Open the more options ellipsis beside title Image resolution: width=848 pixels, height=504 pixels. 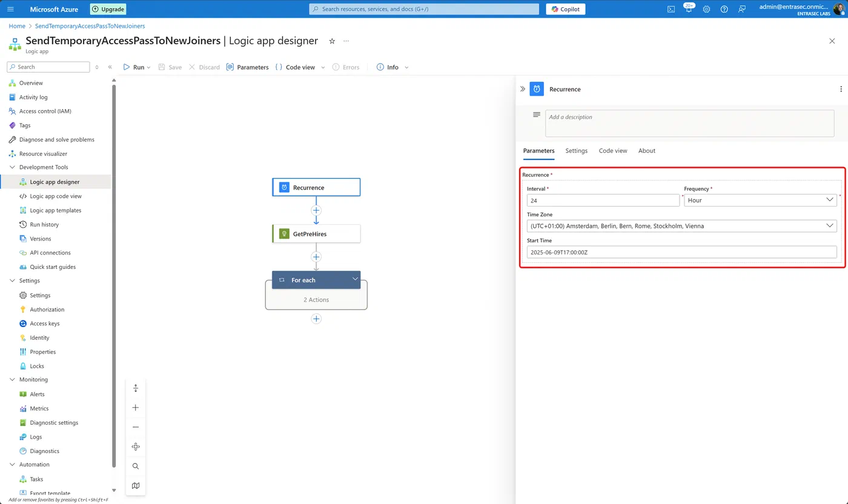(x=346, y=41)
